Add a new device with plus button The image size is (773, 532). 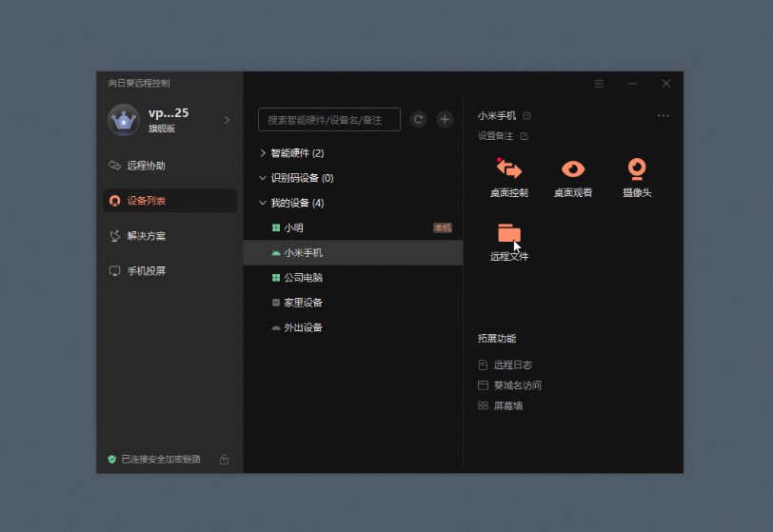pos(445,119)
